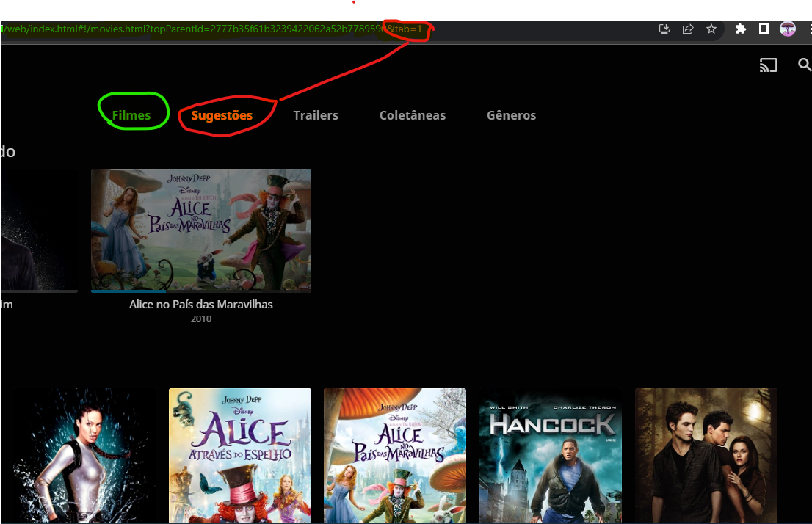Click the install app icon in address bar
The width and height of the screenshot is (812, 524).
pos(664,29)
